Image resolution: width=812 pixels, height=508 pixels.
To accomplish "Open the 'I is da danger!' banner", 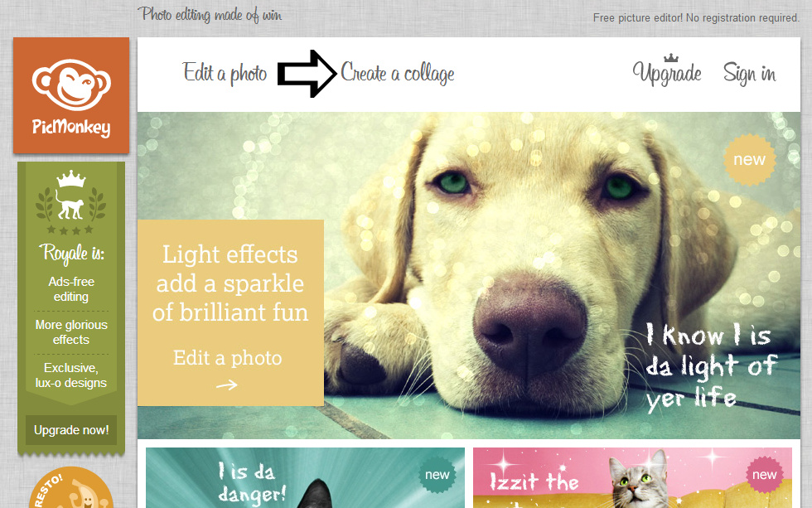I will click(305, 477).
